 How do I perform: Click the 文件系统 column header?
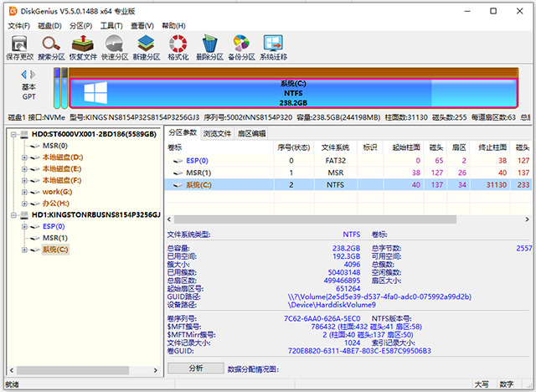(335, 147)
